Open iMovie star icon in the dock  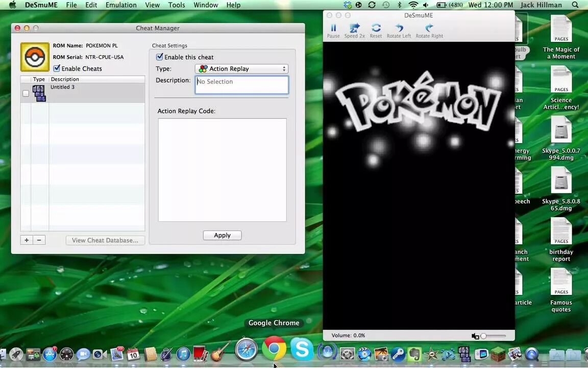[x=431, y=354]
